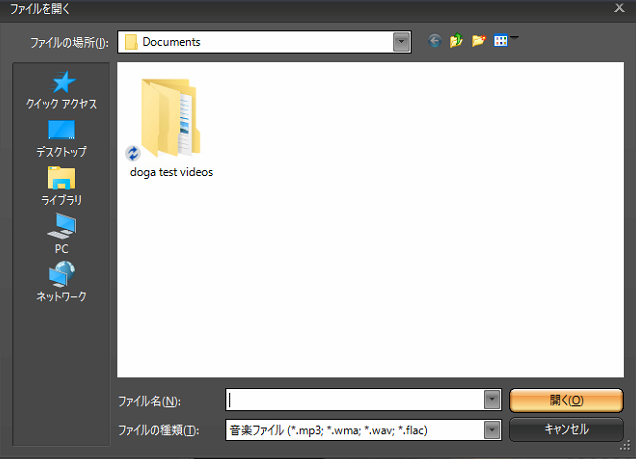The image size is (636, 459).
Task: Click the ファイル名 text input field
Action: click(355, 400)
